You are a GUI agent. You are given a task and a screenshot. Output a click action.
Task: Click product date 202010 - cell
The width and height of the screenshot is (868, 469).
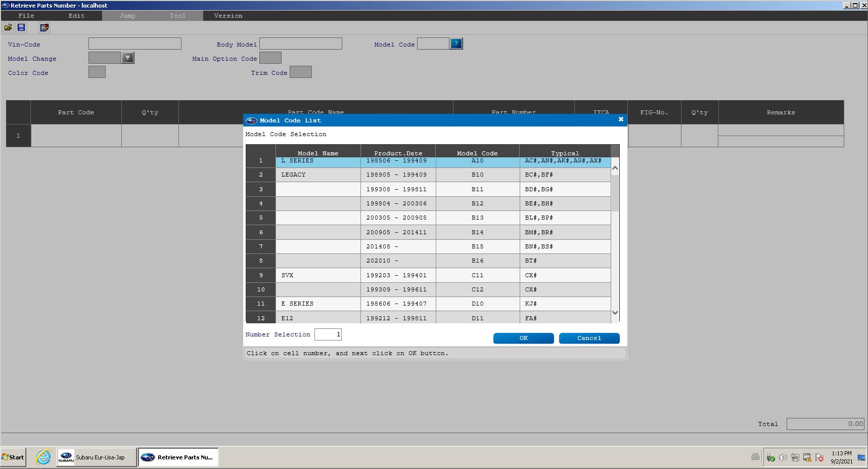pos(398,261)
